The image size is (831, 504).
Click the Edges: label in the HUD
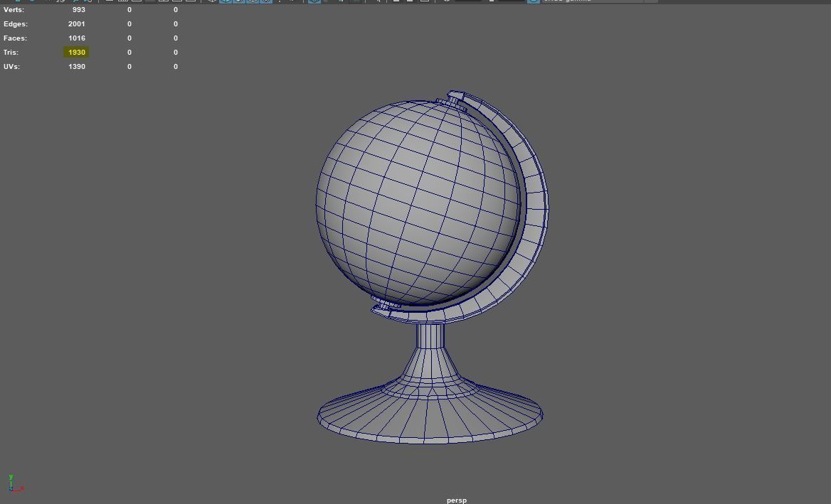16,24
